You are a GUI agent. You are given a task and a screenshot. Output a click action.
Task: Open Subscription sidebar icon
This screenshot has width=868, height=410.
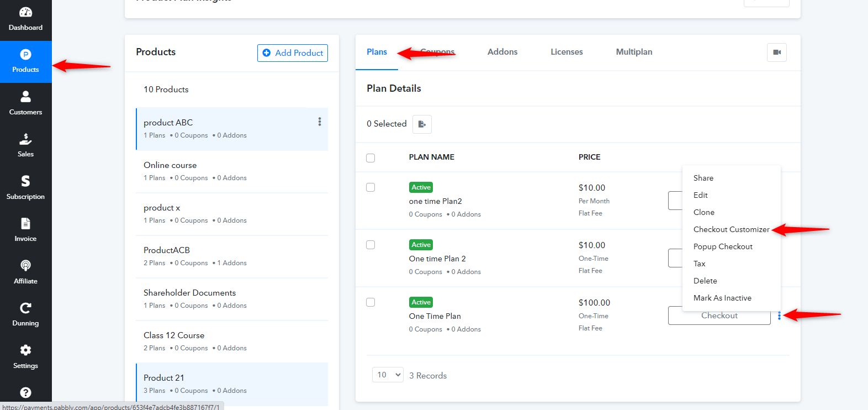coord(25,181)
